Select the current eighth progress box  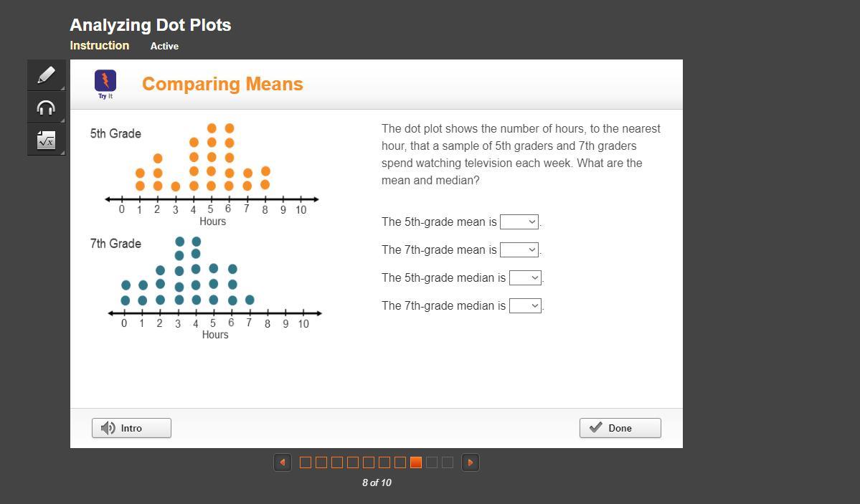pos(416,462)
